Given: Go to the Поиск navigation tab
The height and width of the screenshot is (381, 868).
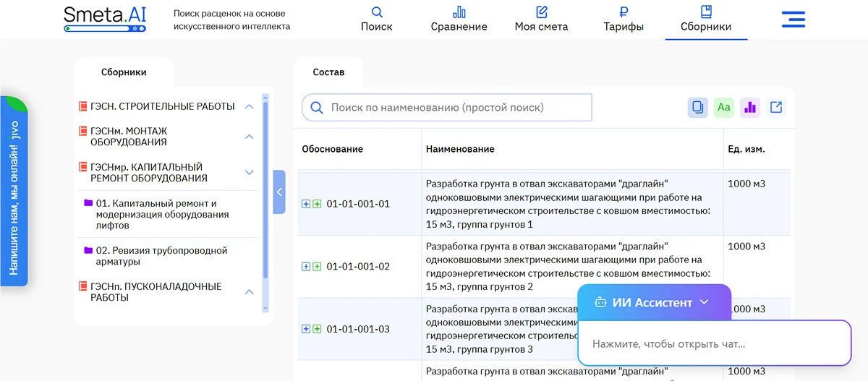Looking at the screenshot, I should click(376, 20).
